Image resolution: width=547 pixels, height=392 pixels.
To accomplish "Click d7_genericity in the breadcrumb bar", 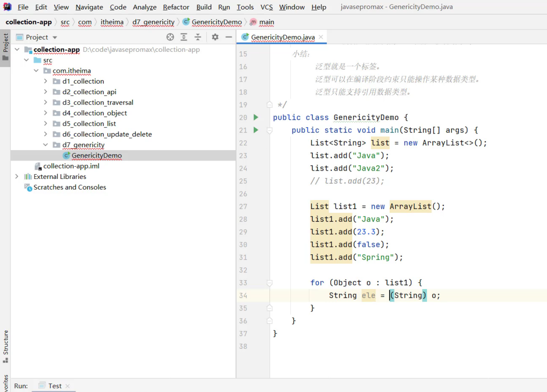I will 153,22.
